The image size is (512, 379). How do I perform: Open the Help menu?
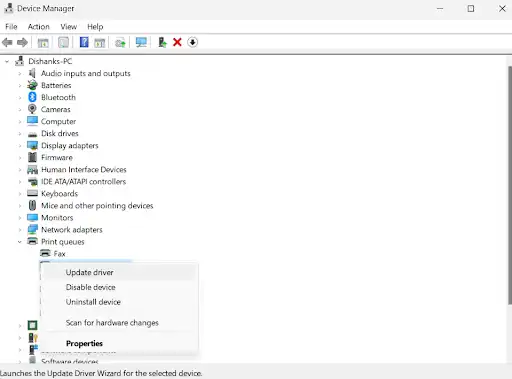[95, 27]
